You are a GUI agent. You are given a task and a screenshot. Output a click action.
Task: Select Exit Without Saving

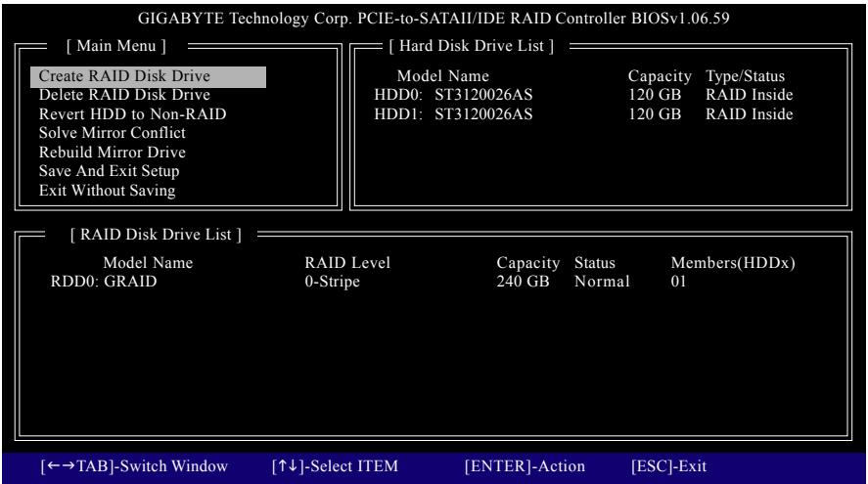tap(107, 191)
